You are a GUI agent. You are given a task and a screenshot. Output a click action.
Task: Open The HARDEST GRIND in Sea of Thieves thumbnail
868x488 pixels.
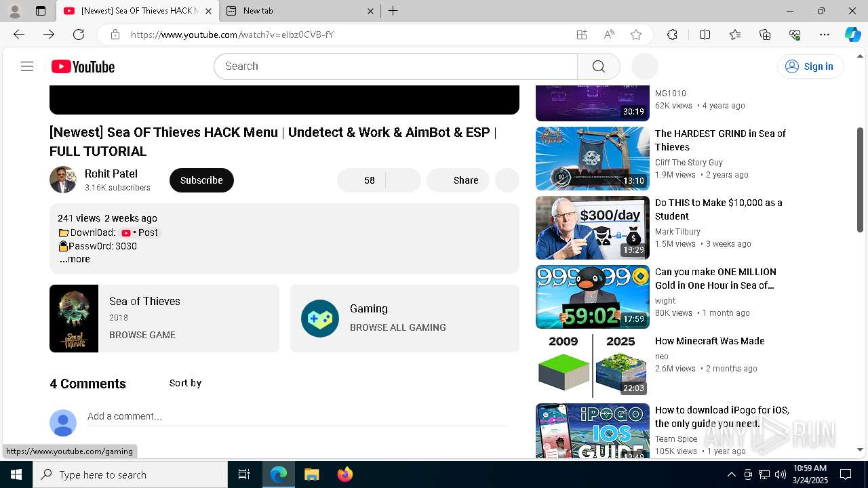593,159
